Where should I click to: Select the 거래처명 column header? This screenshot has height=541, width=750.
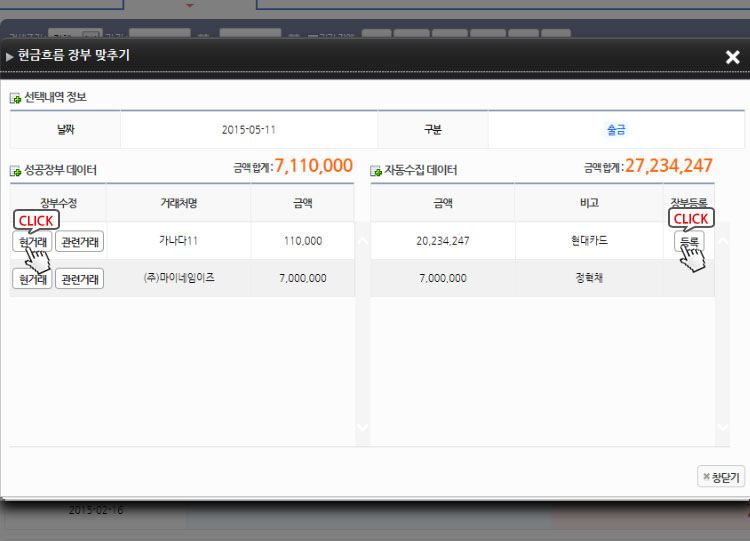coord(178,203)
